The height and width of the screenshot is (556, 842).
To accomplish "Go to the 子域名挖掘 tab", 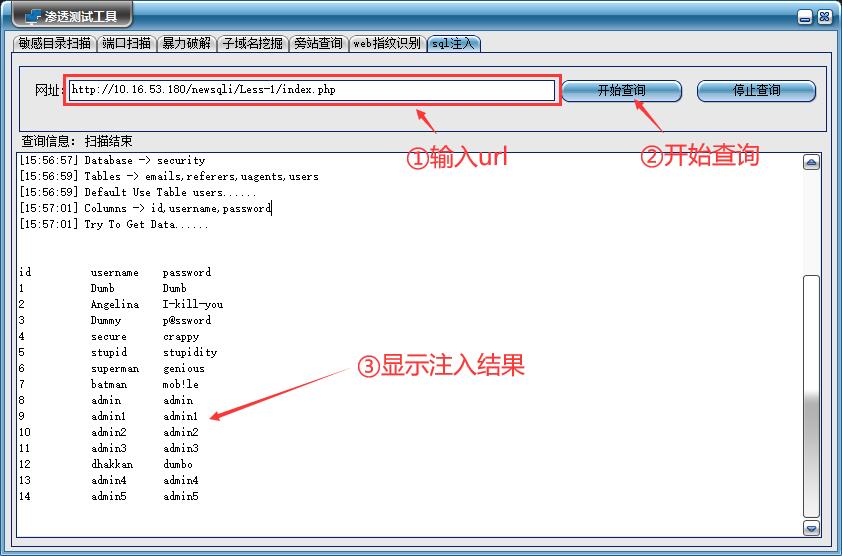I will point(252,43).
